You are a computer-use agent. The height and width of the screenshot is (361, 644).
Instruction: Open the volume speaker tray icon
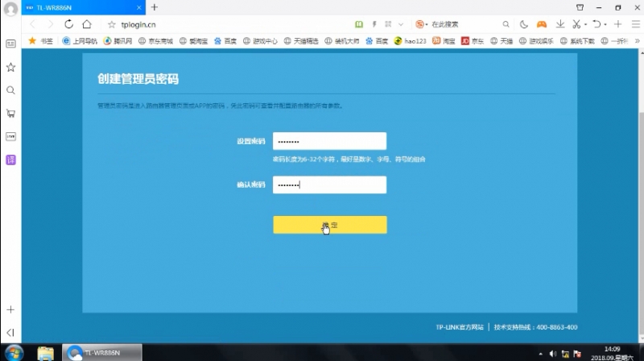(553, 354)
